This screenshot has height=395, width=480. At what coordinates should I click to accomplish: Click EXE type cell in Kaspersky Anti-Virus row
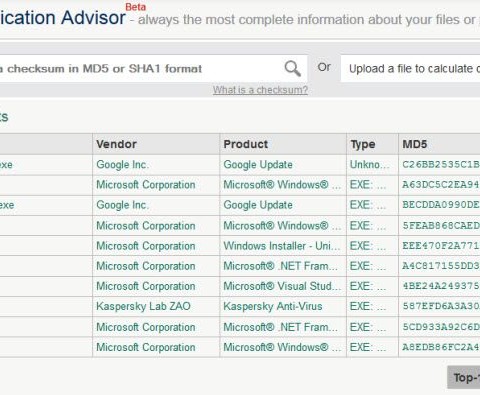368,306
